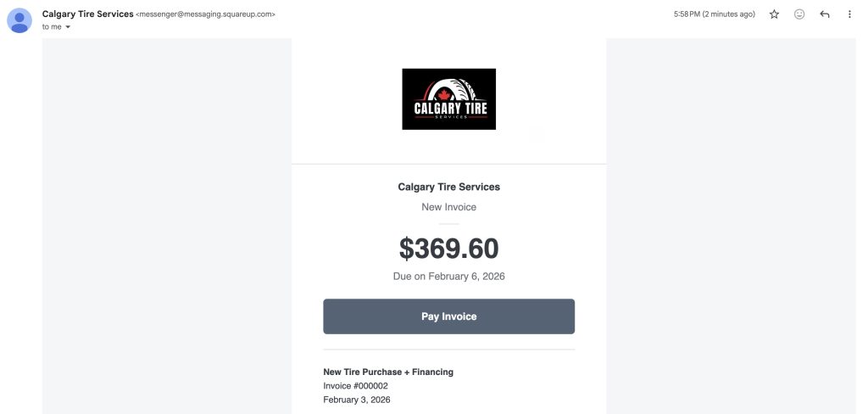The image size is (868, 414).
Task: Click the February 3, 2026 invoice date
Action: (357, 400)
